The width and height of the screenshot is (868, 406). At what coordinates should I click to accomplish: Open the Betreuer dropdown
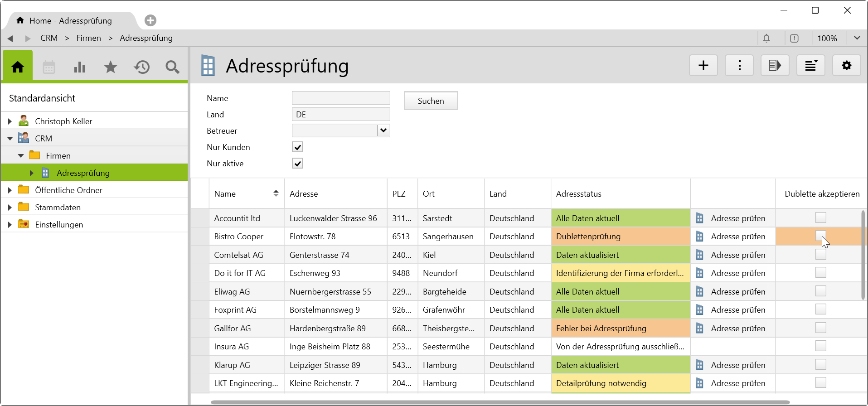point(383,131)
